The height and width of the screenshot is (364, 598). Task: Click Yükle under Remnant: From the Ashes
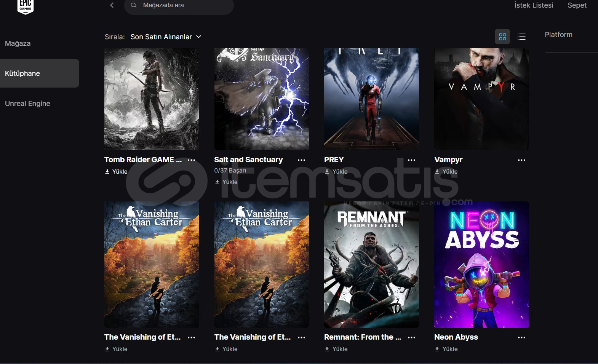[x=336, y=349]
